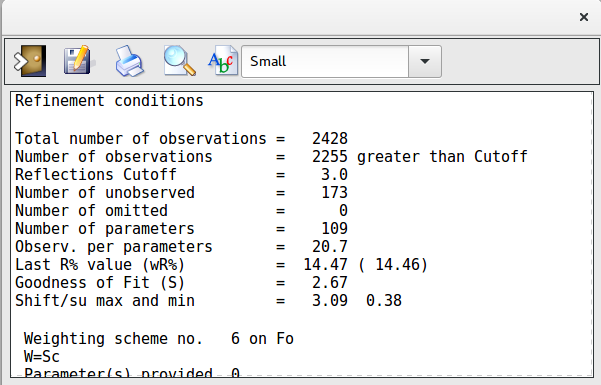Click the exit door icon
The image size is (601, 385).
(x=30, y=61)
